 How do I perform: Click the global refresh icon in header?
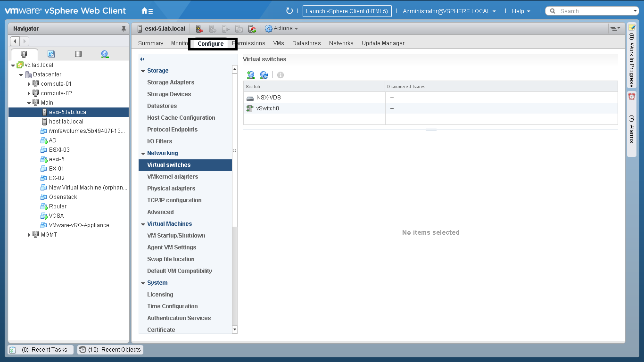(289, 11)
